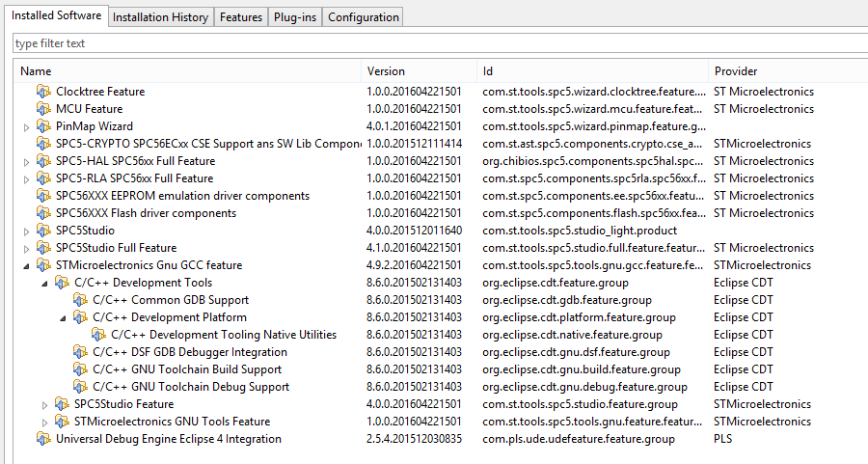Click the MCU Feature icon
868x464 pixels.
tap(43, 109)
